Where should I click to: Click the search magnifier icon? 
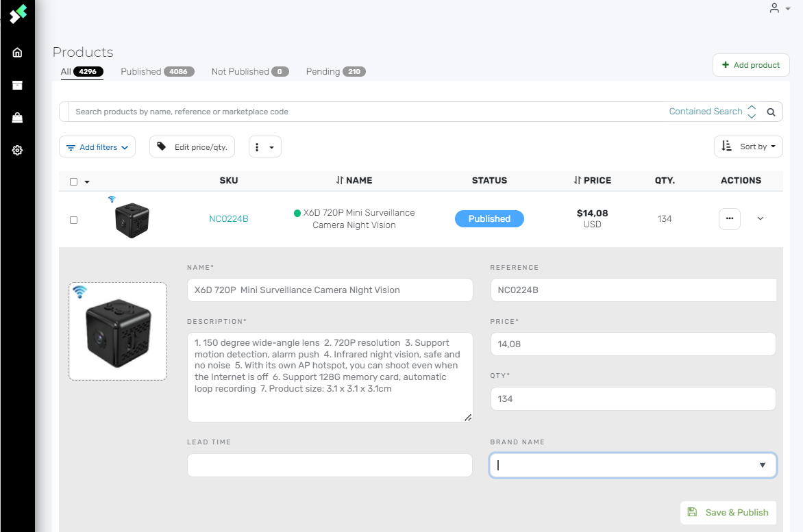(771, 112)
